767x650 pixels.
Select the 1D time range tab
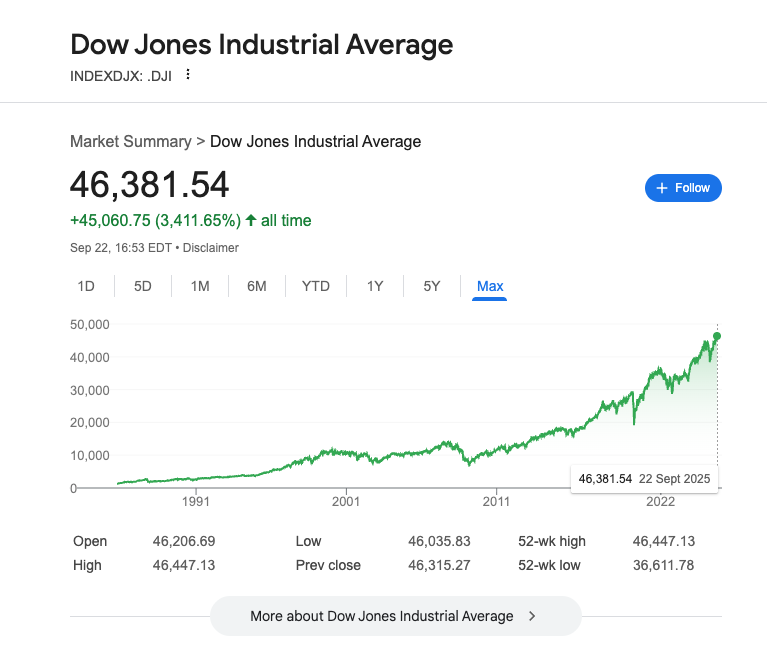[x=86, y=286]
